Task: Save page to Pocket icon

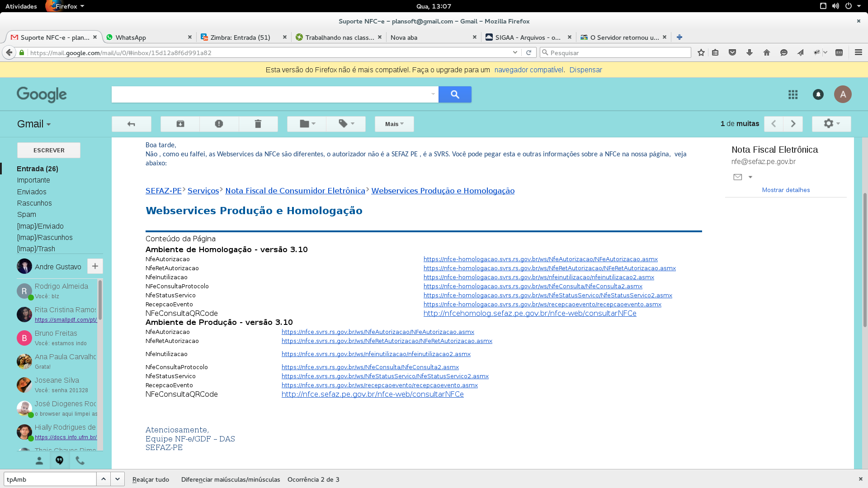Action: [x=732, y=52]
